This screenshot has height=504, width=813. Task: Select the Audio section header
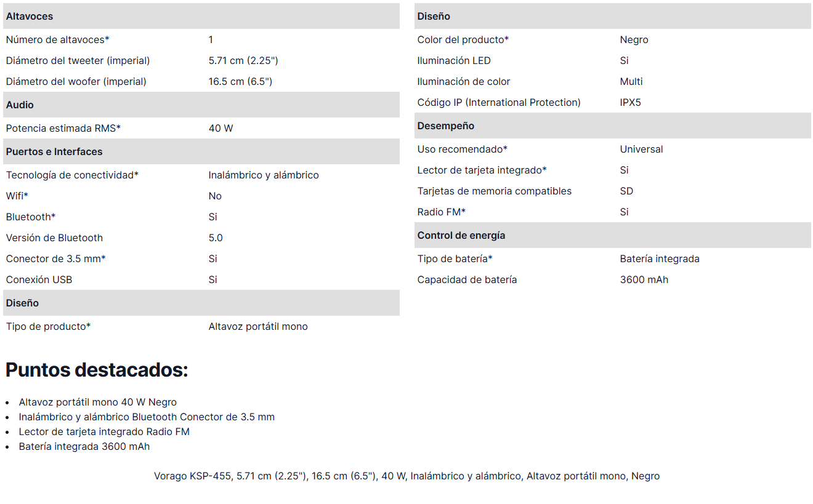tap(20, 105)
